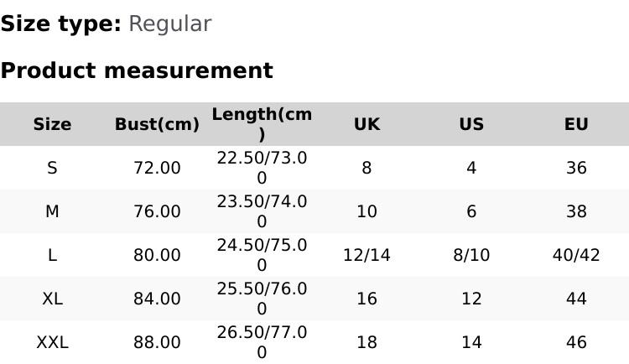Select the EU column header

coord(576,124)
